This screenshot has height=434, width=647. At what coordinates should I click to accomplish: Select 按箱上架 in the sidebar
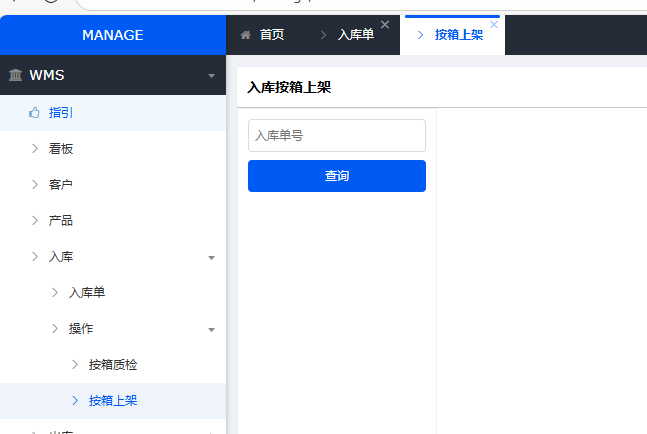click(x=112, y=401)
